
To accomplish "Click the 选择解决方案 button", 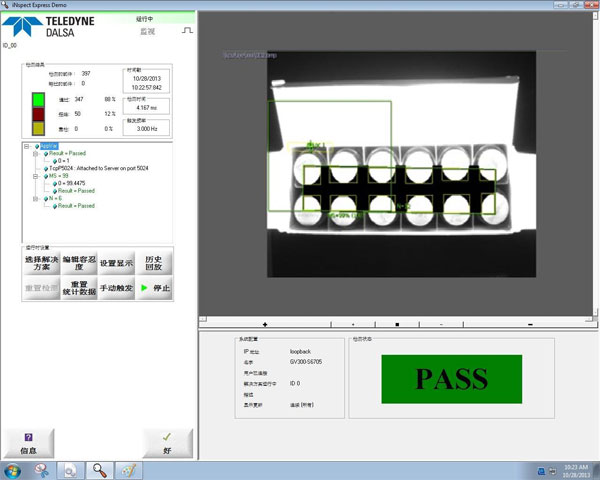I will pyautogui.click(x=40, y=263).
